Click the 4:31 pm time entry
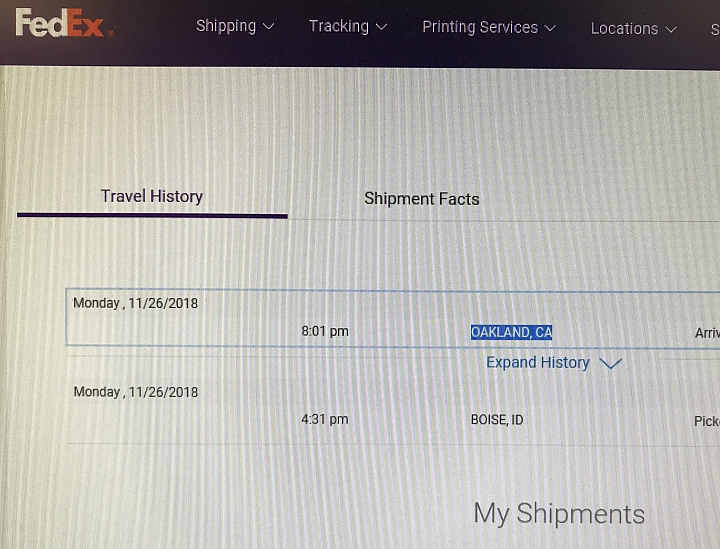Image resolution: width=720 pixels, height=549 pixels. (325, 419)
